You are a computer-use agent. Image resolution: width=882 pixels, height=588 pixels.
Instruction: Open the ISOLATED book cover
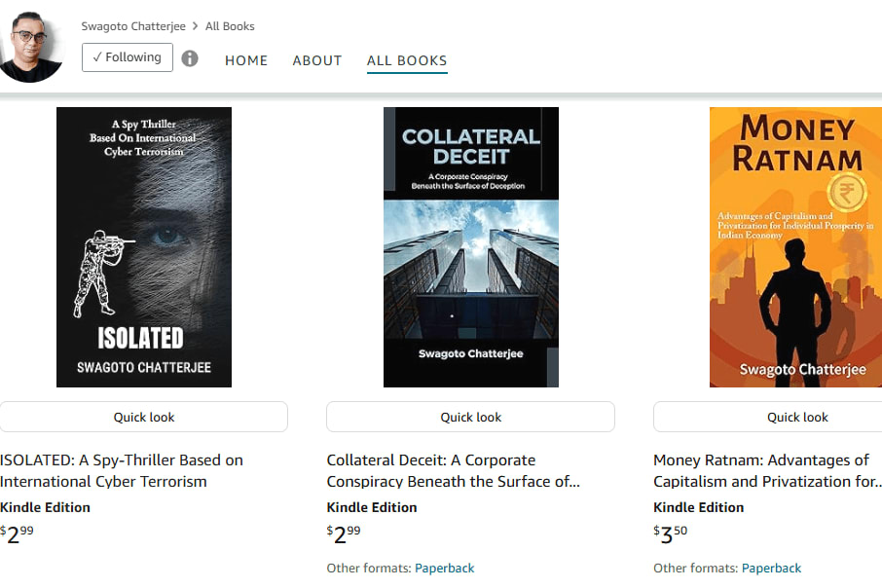tap(144, 247)
